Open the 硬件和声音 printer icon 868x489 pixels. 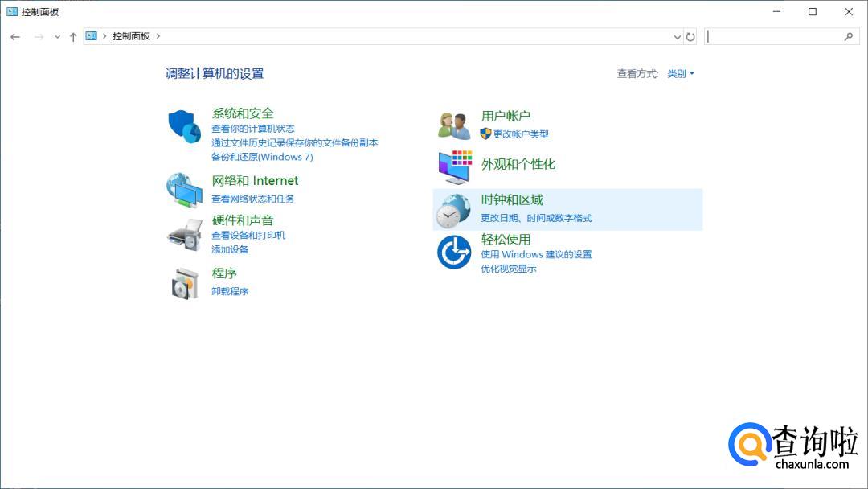click(x=185, y=236)
